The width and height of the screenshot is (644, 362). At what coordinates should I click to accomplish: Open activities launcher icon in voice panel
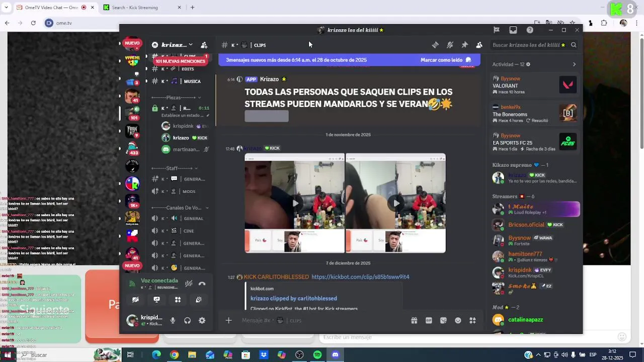[178, 300]
